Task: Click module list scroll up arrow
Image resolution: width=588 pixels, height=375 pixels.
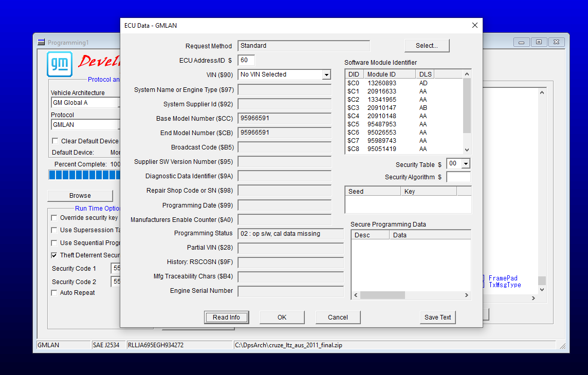Action: [x=467, y=74]
